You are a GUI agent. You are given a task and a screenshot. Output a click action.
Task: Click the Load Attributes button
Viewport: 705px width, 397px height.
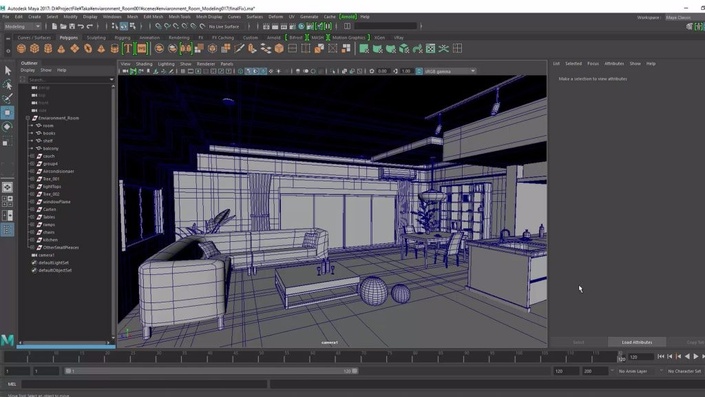637,342
